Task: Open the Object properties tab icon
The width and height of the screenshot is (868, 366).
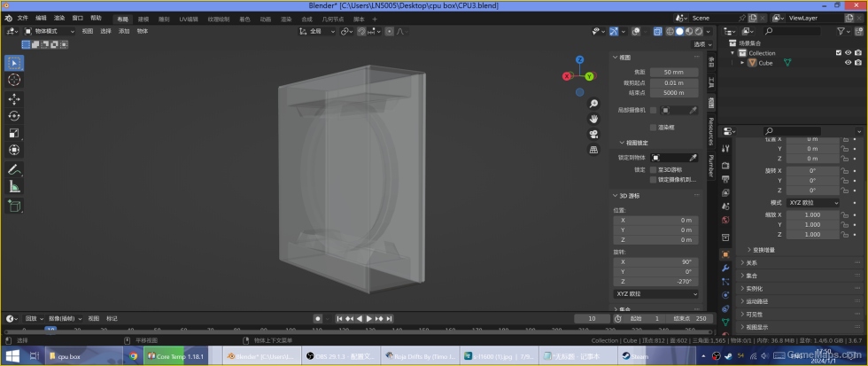Action: [x=725, y=254]
